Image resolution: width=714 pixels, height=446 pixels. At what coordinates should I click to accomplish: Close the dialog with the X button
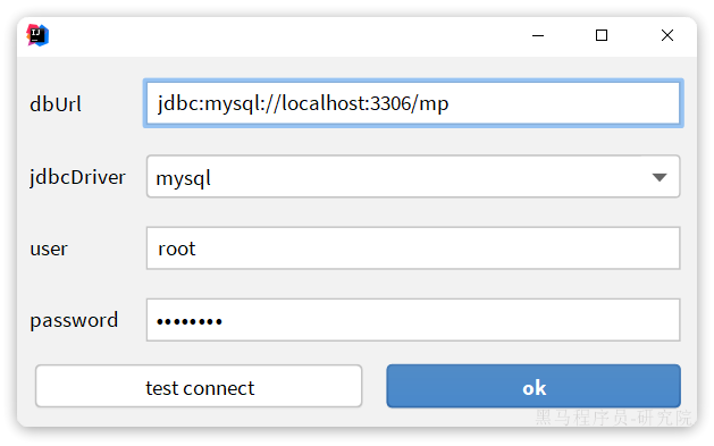(x=667, y=35)
